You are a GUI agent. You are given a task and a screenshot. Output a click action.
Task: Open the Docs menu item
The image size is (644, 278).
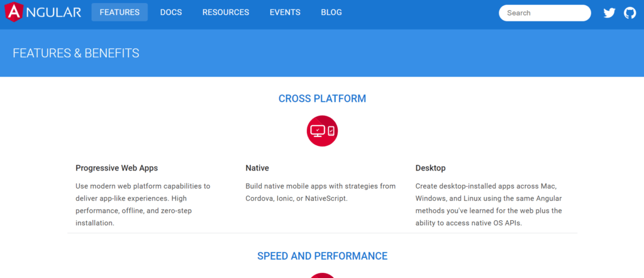point(171,13)
